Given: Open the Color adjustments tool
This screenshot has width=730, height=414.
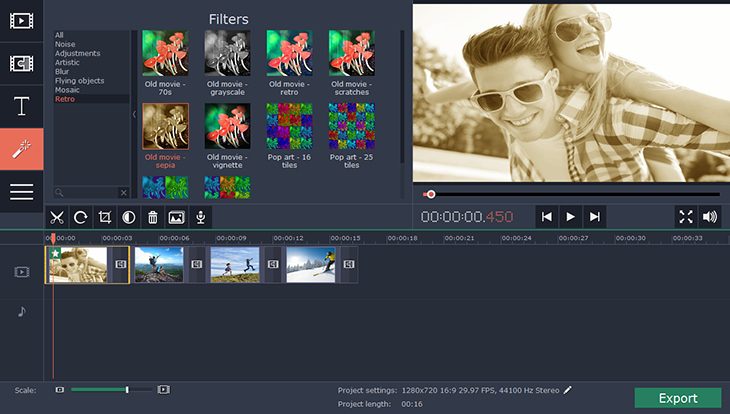Looking at the screenshot, I should 129,217.
